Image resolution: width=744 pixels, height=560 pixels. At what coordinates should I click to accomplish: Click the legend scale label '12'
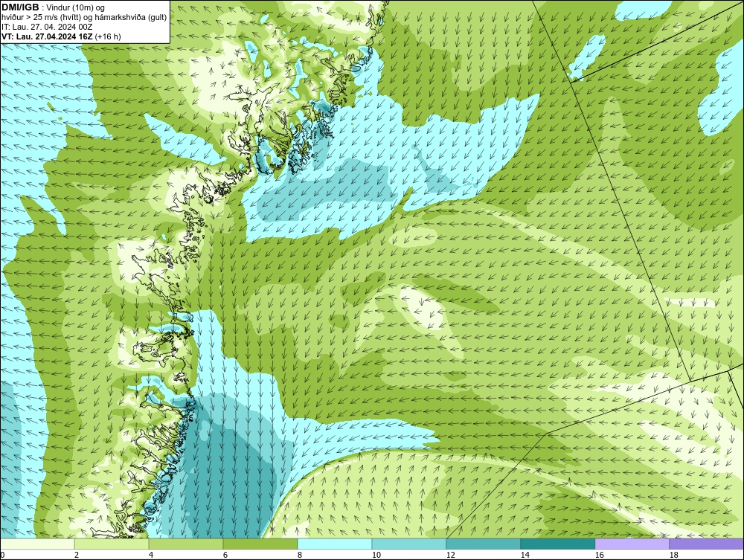point(450,556)
